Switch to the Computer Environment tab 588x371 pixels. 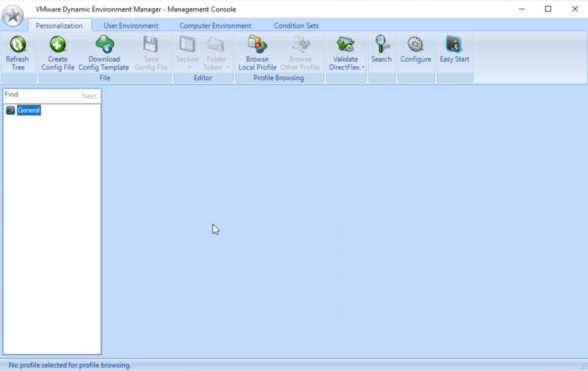(x=215, y=26)
